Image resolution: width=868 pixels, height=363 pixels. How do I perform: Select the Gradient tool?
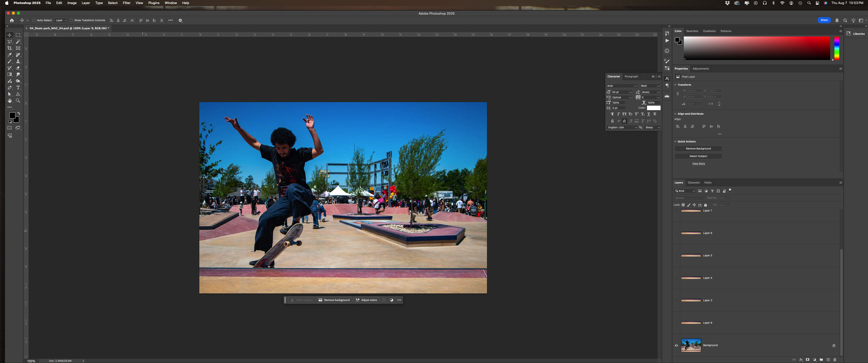(9, 74)
